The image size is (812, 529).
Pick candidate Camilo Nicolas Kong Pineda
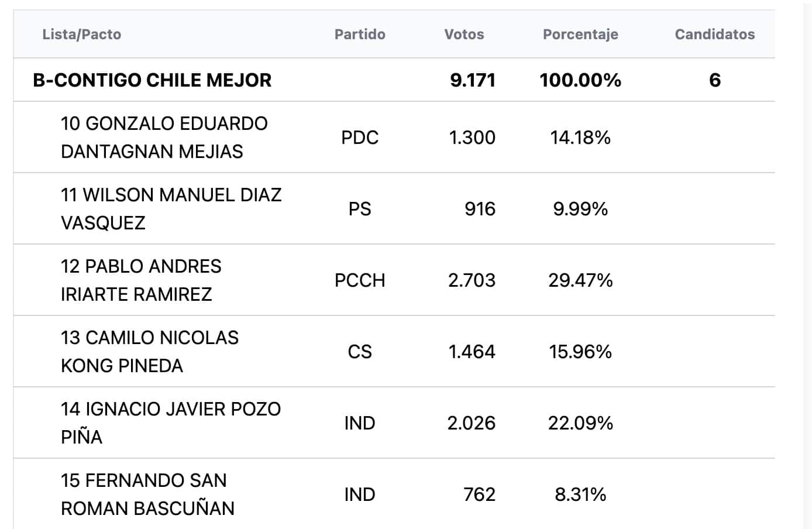(x=150, y=352)
